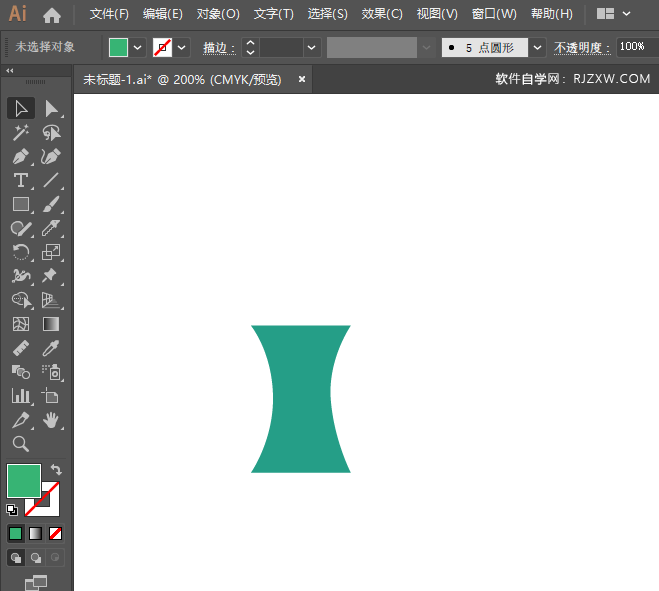659x591 pixels.
Task: Swap fill and stroke colors
Action: pos(57,469)
